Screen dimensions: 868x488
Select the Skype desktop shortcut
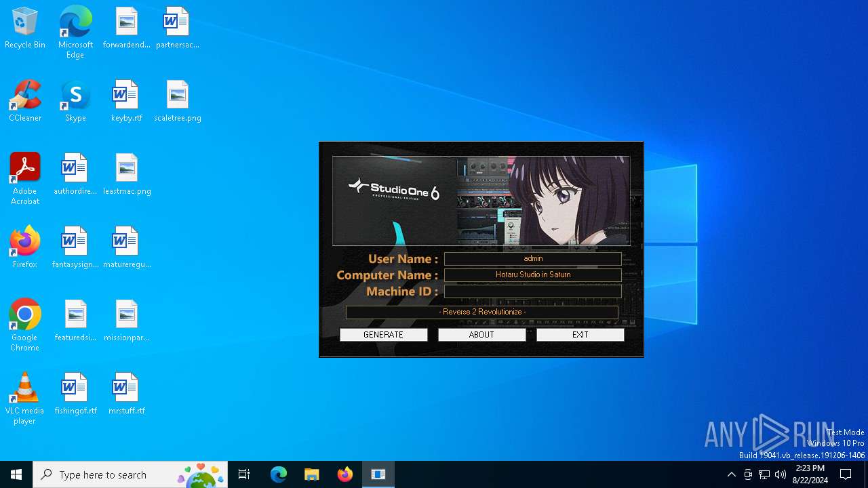75,102
